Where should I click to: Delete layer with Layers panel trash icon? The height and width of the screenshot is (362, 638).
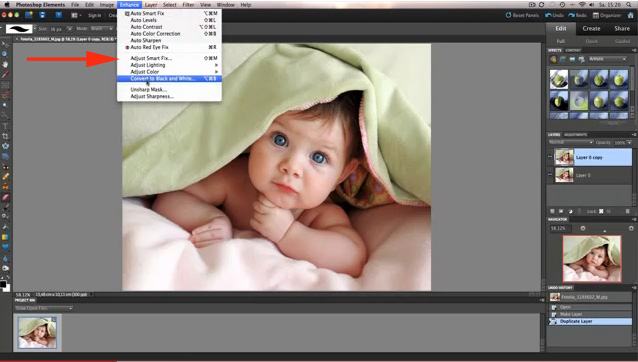point(627,211)
